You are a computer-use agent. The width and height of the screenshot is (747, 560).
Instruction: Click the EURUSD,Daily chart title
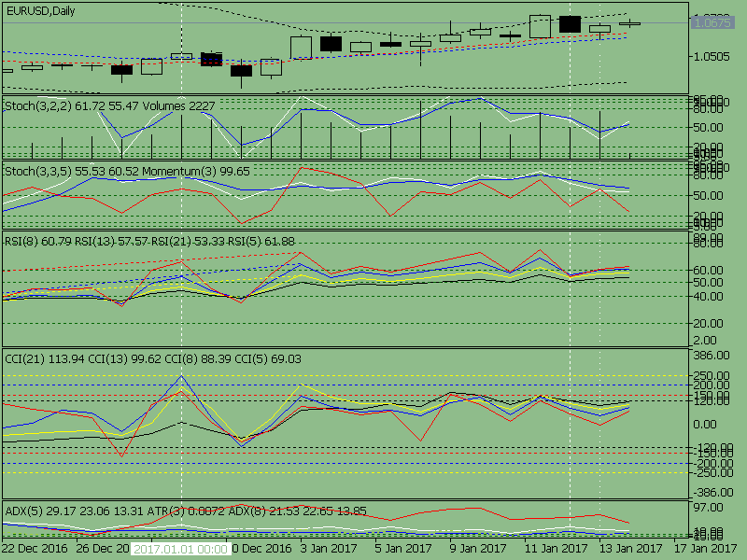click(x=40, y=11)
